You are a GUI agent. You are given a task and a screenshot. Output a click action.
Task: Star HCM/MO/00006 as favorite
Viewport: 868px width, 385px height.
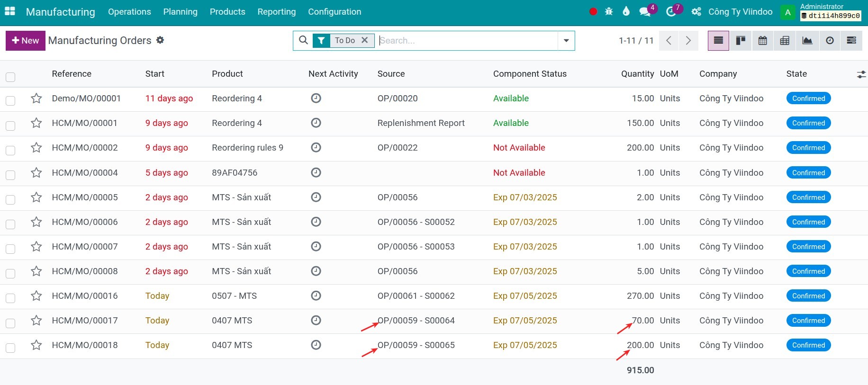(36, 222)
